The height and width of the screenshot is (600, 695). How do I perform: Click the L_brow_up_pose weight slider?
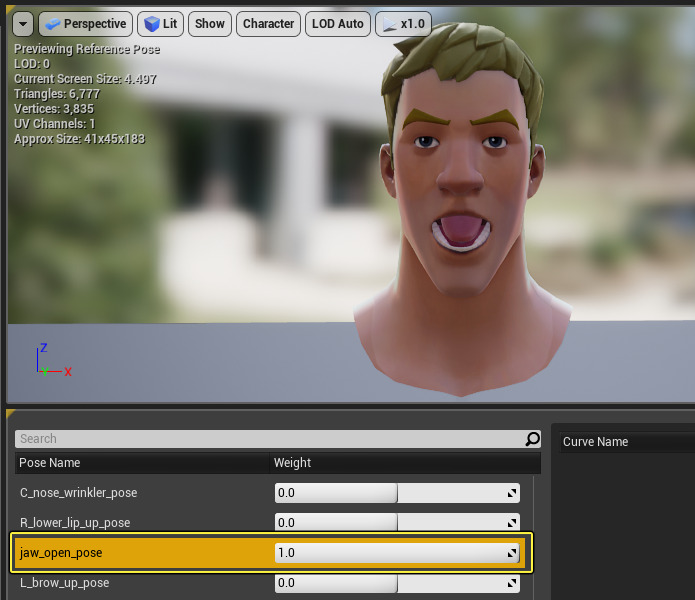(390, 583)
